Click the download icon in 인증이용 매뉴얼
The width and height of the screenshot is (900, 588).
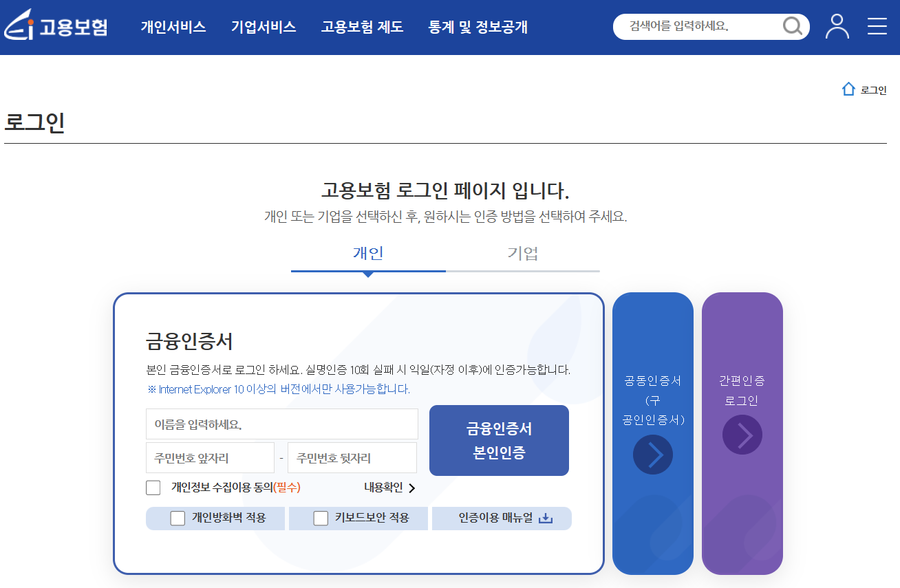point(546,519)
